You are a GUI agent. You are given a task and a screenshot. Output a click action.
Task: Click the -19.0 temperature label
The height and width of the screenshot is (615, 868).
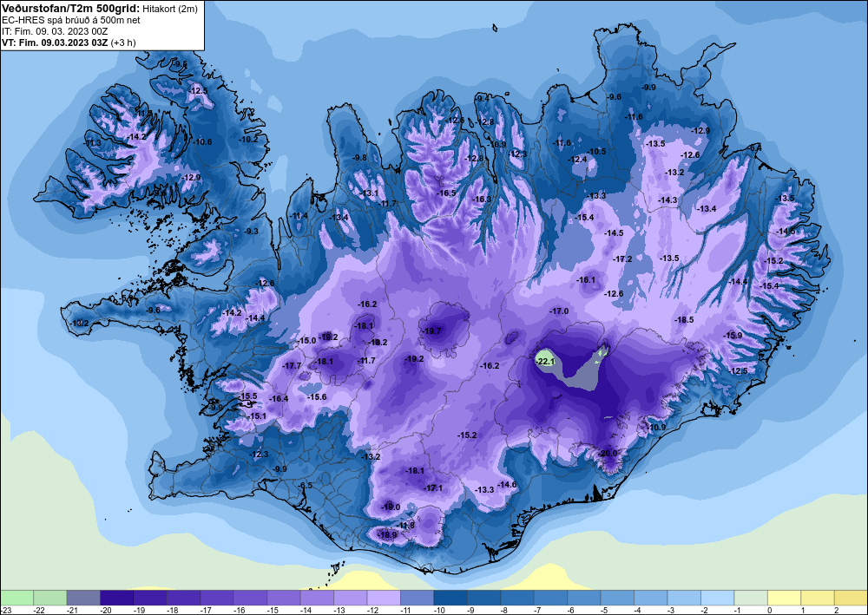click(391, 507)
